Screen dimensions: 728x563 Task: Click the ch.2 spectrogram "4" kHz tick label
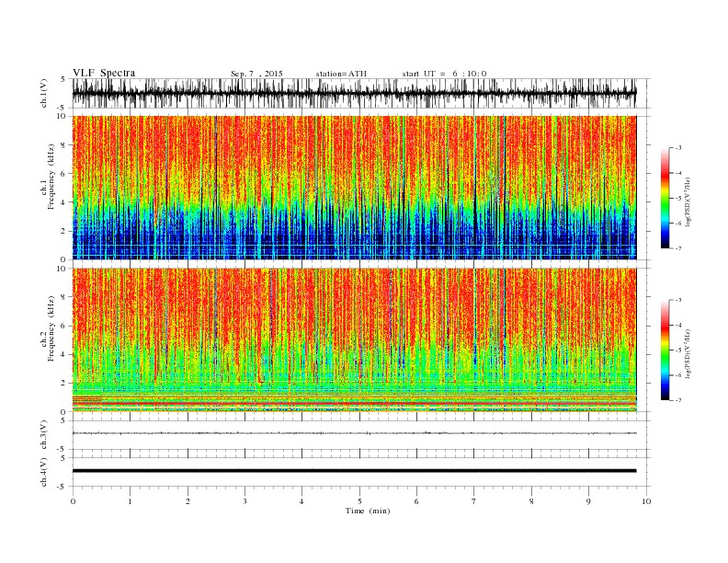click(x=64, y=354)
